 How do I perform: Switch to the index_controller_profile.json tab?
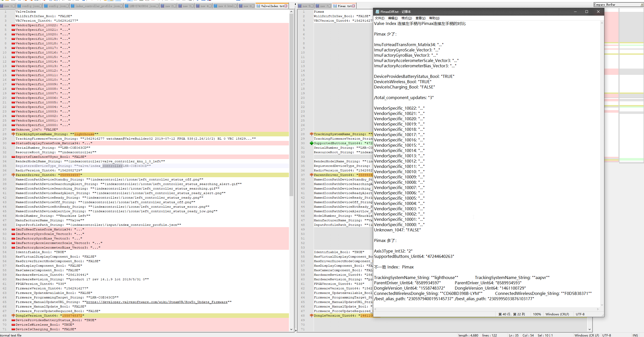pos(97,6)
